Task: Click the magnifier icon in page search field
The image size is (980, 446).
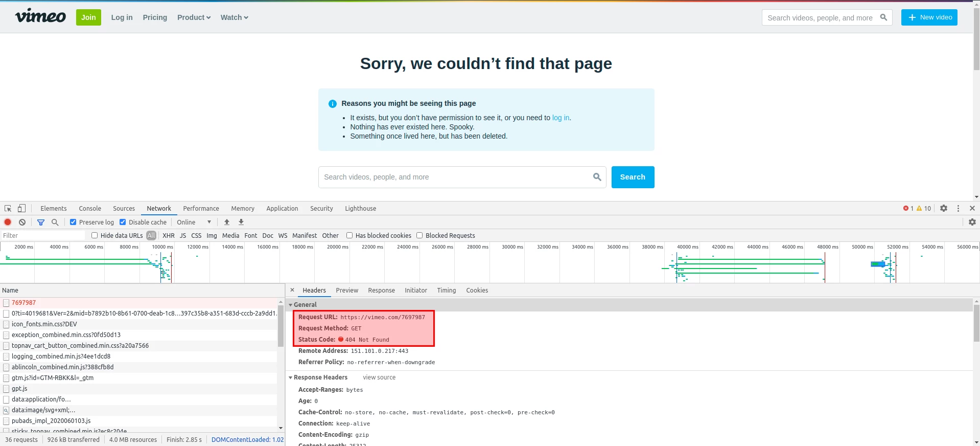Action: [x=597, y=177]
